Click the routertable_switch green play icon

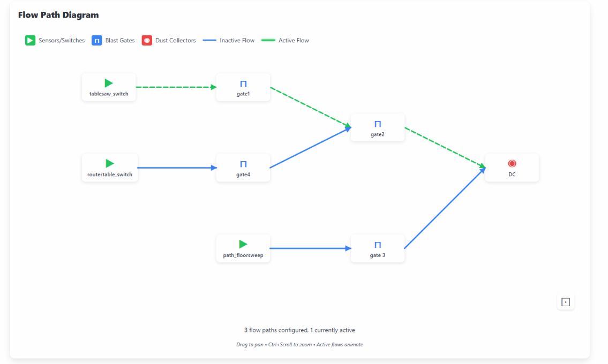pyautogui.click(x=110, y=163)
